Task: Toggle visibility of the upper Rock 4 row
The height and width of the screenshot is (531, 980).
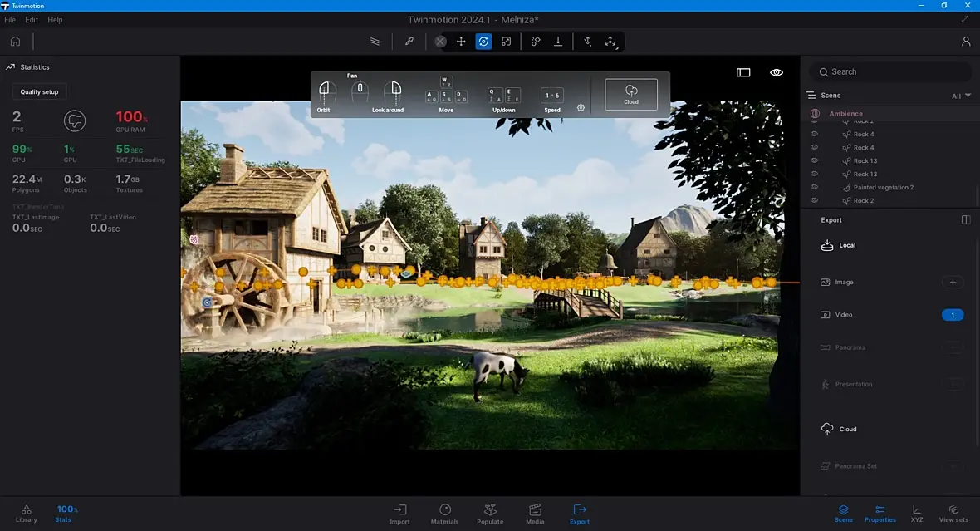Action: pyautogui.click(x=814, y=134)
